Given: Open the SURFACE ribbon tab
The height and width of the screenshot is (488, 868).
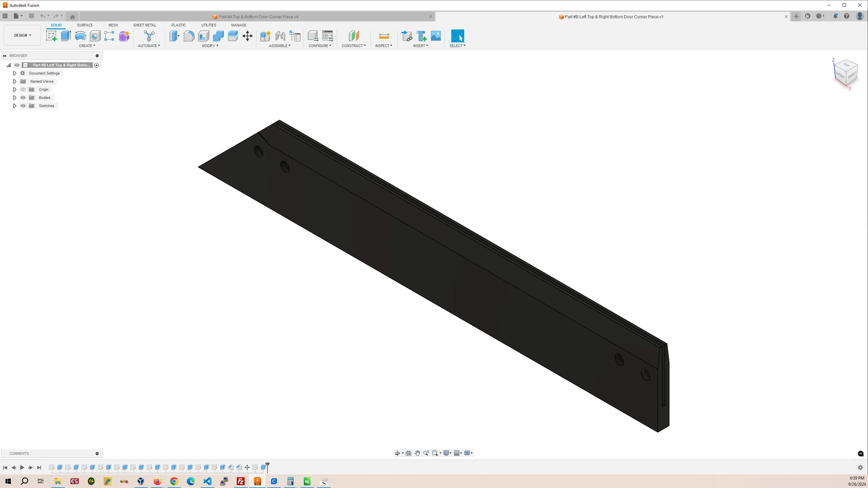Looking at the screenshot, I should pyautogui.click(x=85, y=24).
